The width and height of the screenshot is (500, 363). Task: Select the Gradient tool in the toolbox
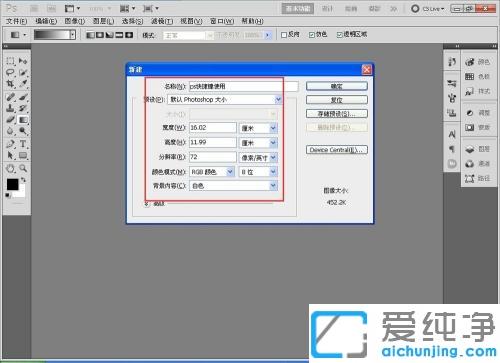[x=23, y=119]
